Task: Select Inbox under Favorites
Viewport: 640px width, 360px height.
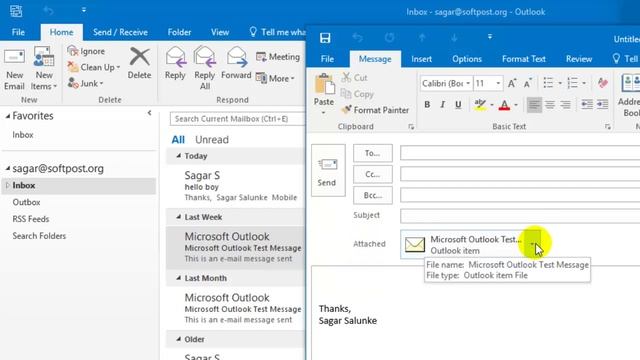Action: [x=23, y=135]
